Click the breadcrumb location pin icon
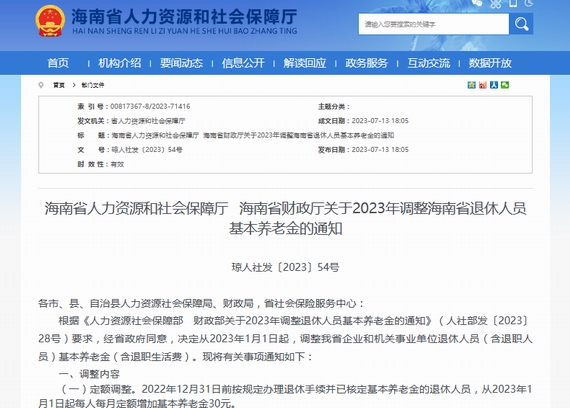Viewport: 570px width, 408px height. point(41,85)
